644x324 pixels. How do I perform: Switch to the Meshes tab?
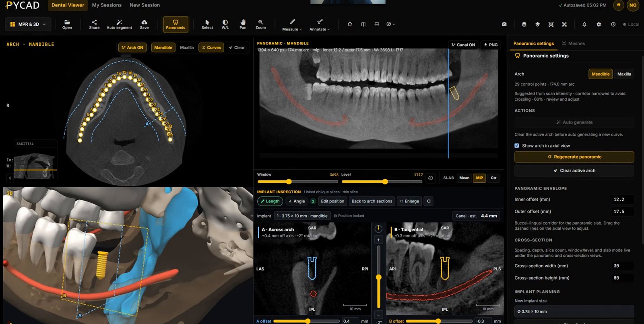pos(573,43)
